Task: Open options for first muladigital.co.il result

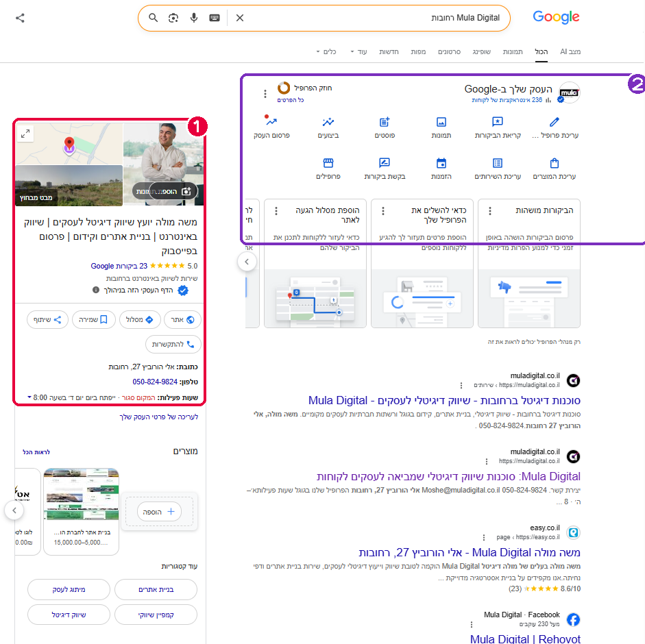Action: tap(461, 385)
